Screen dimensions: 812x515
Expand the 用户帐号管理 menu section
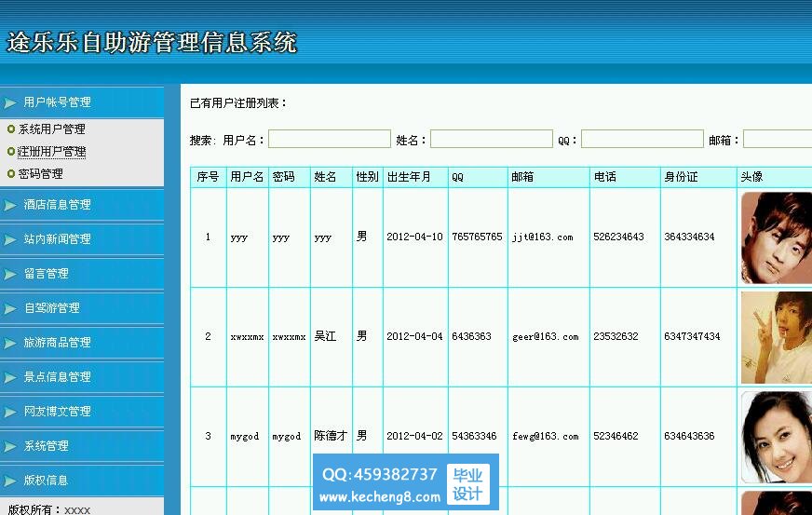point(82,102)
